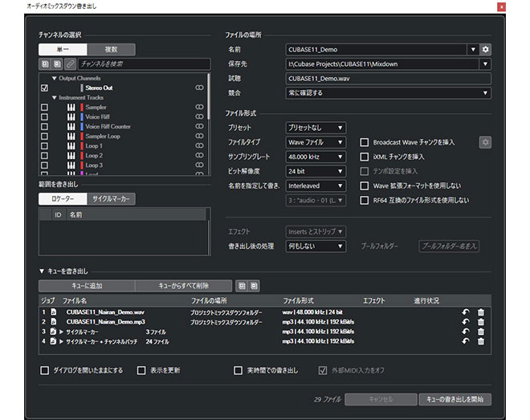
Task: Click link icon on Stereo Out row
Action: (x=199, y=88)
